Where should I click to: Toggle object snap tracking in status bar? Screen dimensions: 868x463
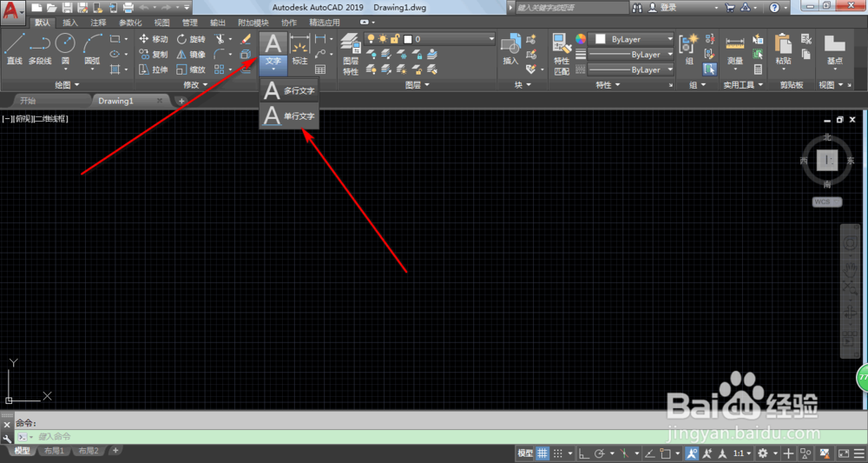[650, 453]
